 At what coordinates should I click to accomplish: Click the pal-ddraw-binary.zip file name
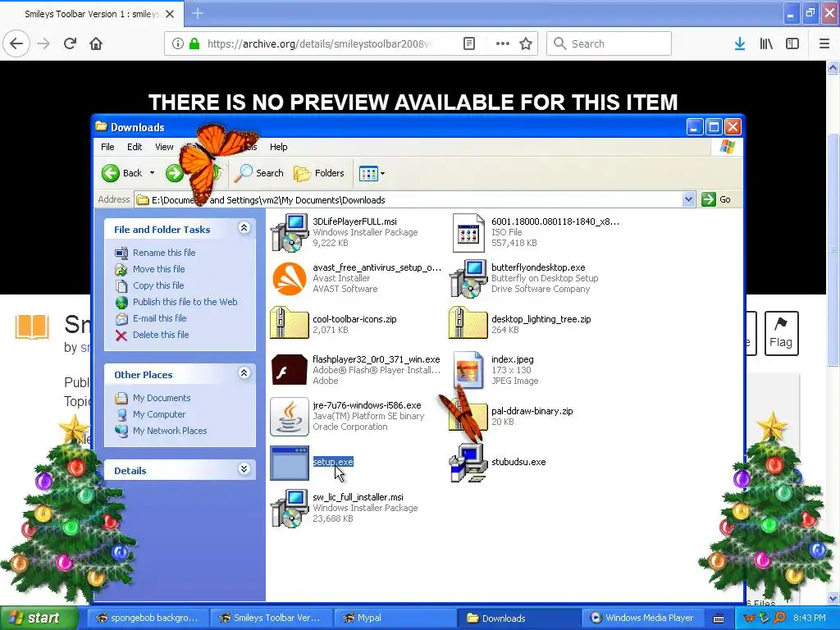[x=532, y=411]
